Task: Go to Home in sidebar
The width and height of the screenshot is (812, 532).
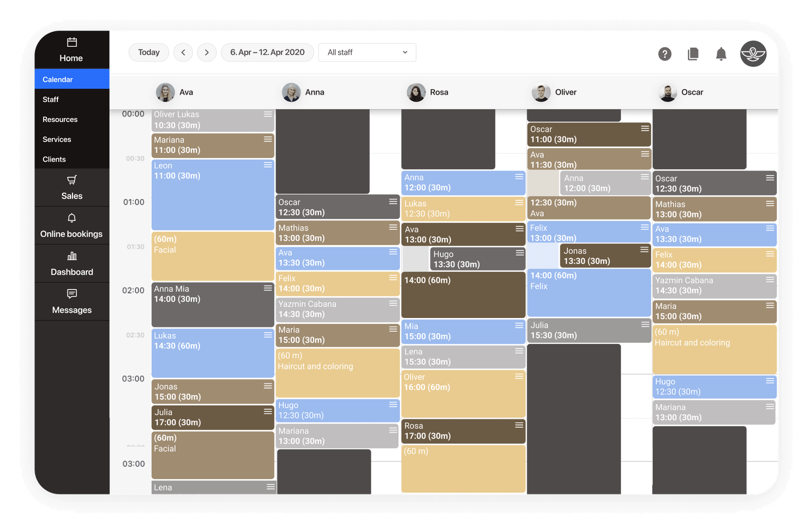Action: coord(72,50)
